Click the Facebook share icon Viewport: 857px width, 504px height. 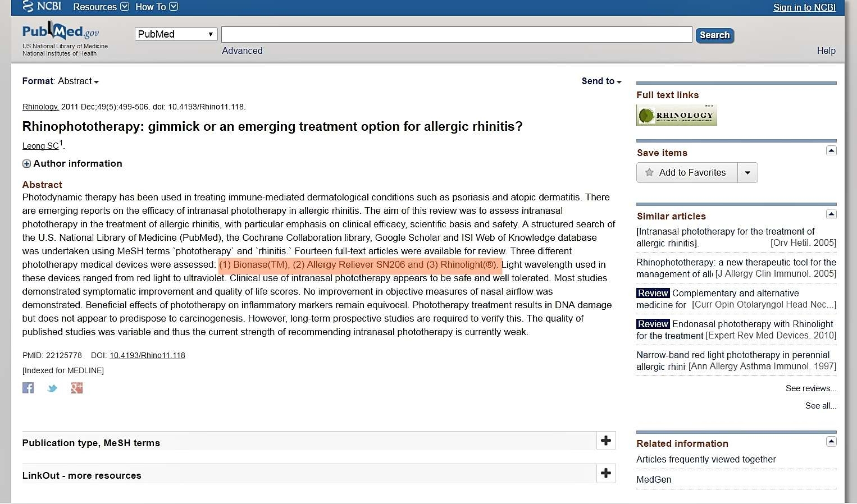pos(28,388)
